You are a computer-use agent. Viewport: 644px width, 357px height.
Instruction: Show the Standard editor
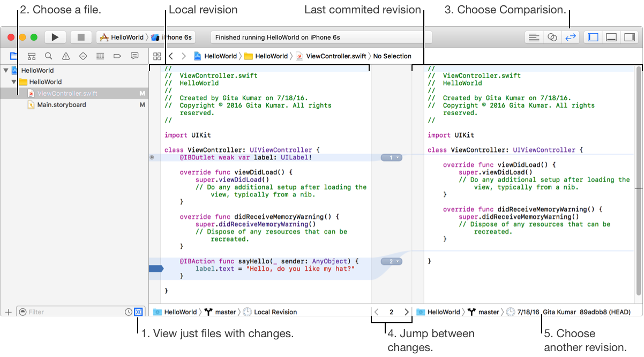534,37
